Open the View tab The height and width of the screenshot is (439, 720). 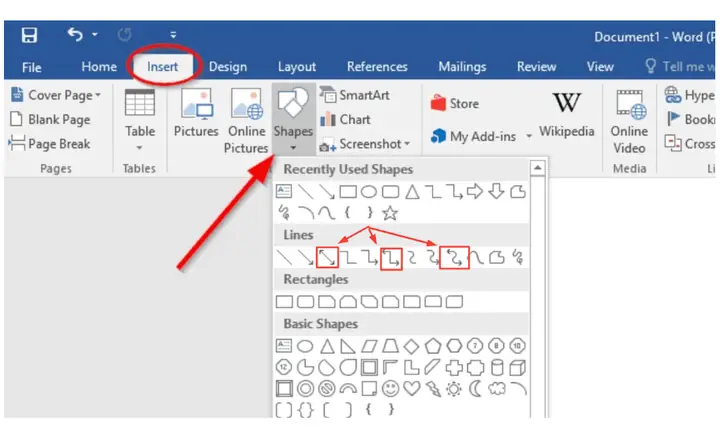point(600,67)
